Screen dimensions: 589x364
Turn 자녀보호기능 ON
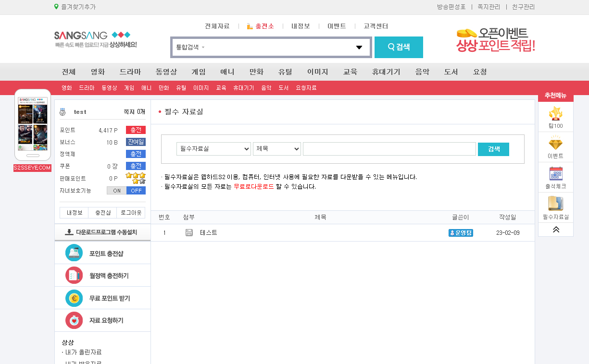point(117,191)
